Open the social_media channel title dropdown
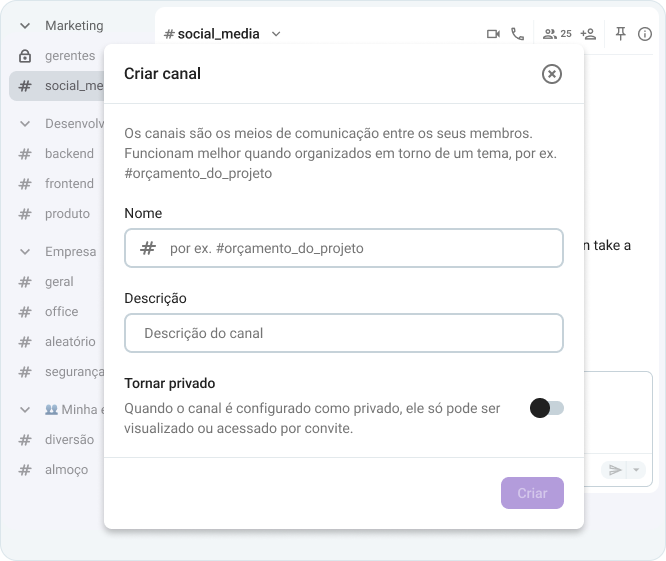The width and height of the screenshot is (666, 561). 276,34
